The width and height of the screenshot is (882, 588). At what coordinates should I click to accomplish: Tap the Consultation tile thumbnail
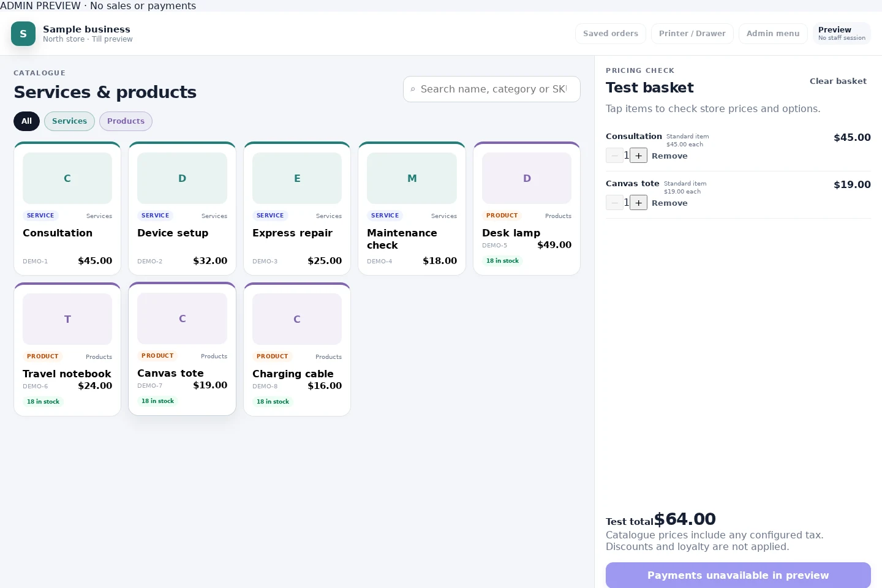click(x=67, y=178)
